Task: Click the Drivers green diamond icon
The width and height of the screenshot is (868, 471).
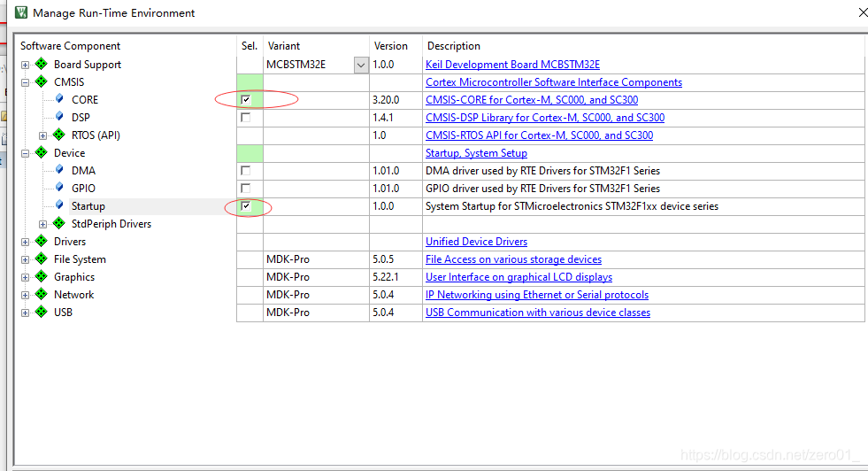Action: tap(42, 242)
